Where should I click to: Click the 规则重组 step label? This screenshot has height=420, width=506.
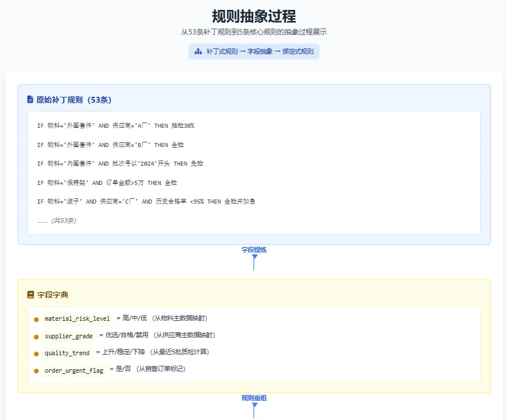click(254, 398)
